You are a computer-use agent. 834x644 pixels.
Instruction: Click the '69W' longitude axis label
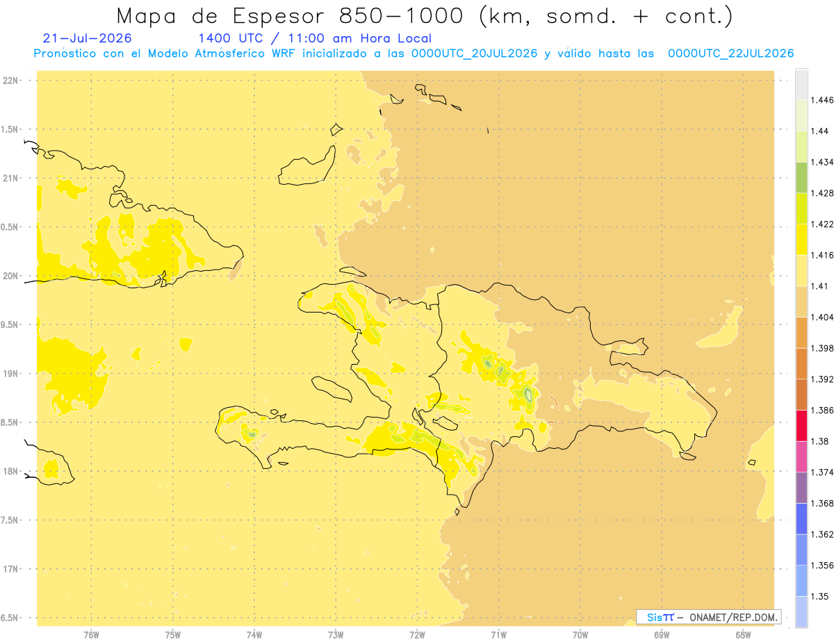coord(662,634)
